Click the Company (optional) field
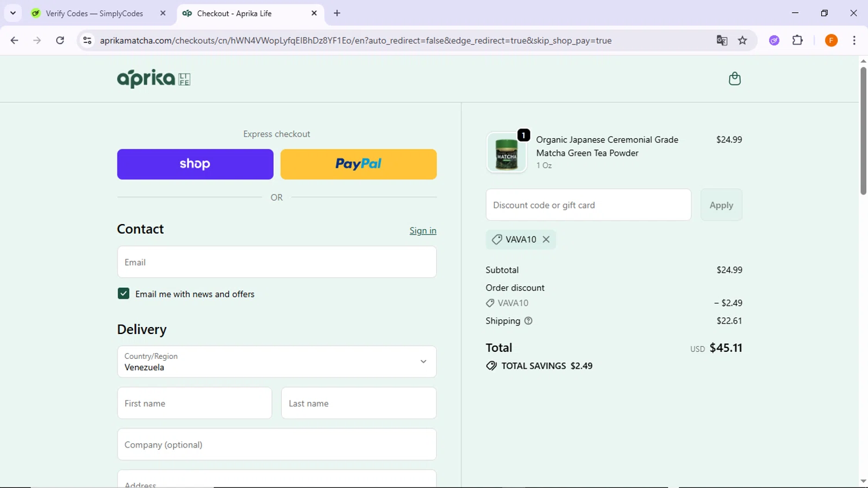Viewport: 868px width, 488px height. (x=277, y=445)
